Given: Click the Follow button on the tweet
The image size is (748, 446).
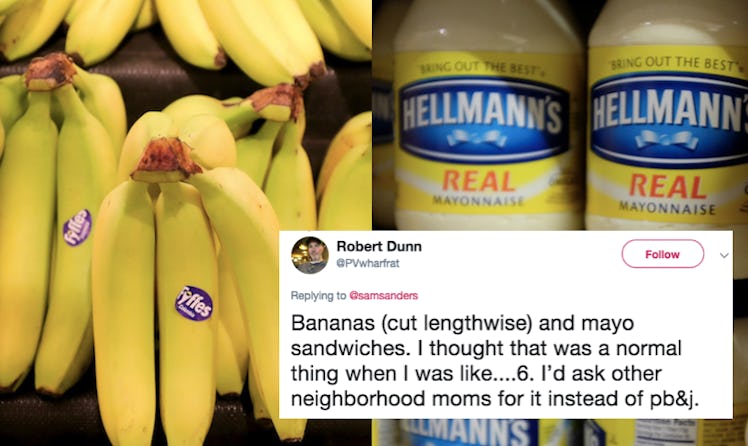Looking at the screenshot, I should coord(663,254).
